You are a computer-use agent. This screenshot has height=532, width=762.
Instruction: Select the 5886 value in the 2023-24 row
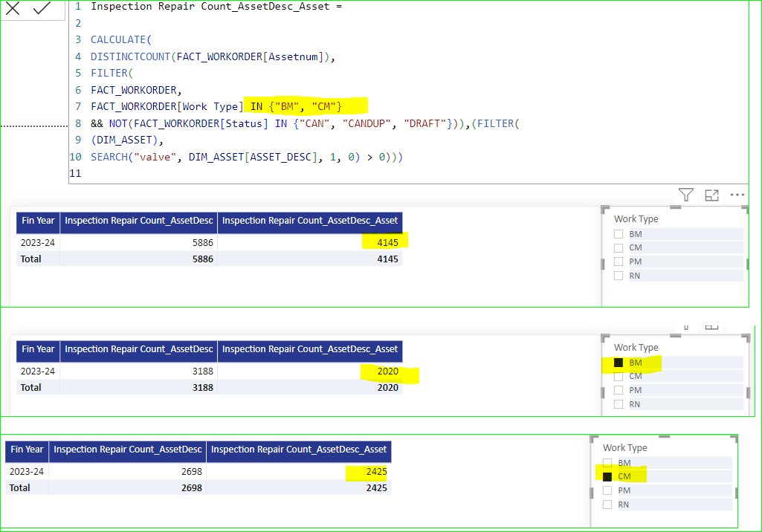click(203, 242)
